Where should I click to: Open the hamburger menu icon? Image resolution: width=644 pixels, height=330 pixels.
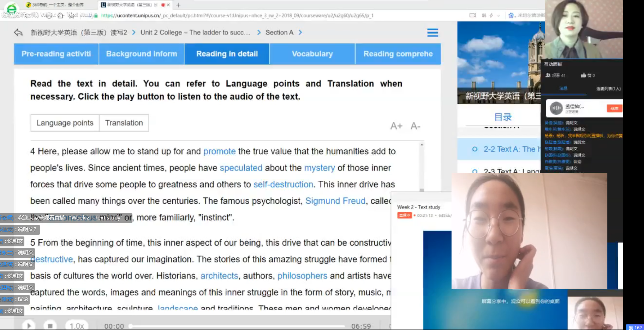point(433,33)
